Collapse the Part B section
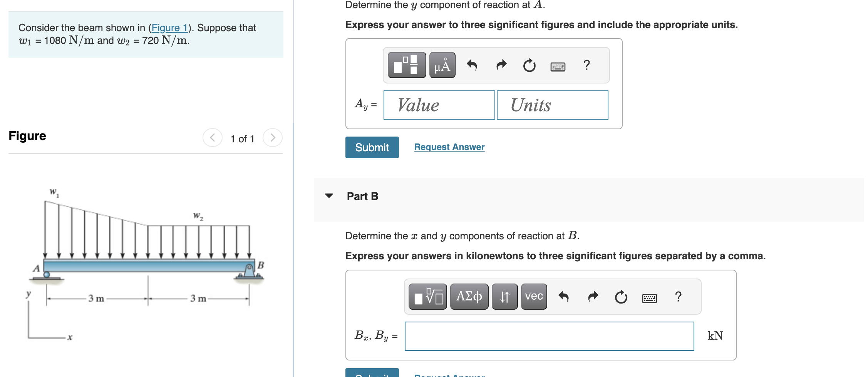 [328, 196]
